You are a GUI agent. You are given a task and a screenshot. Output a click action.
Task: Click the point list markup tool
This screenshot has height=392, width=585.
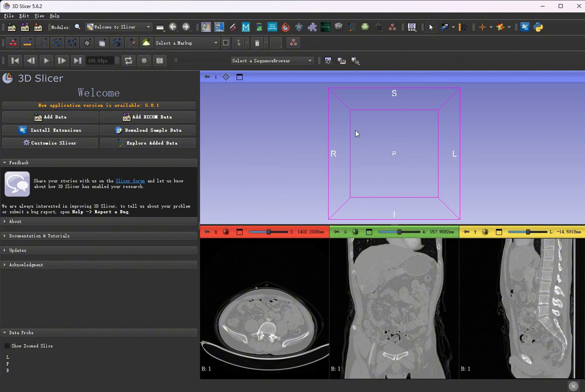coord(13,43)
